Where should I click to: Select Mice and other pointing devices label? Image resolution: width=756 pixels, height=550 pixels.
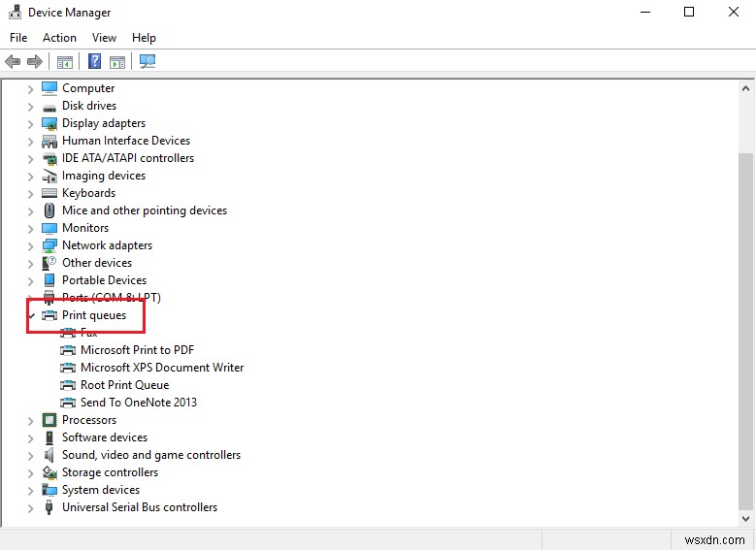(145, 210)
